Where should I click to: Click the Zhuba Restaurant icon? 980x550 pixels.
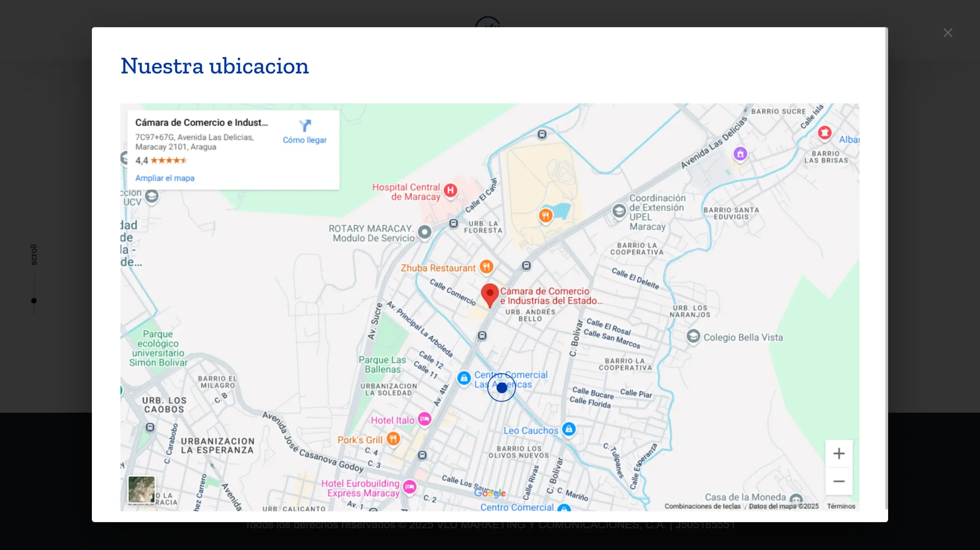[x=486, y=267]
